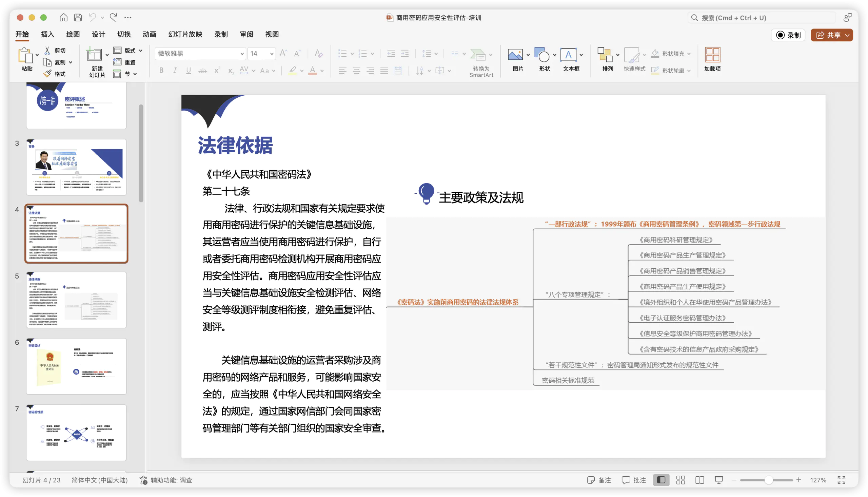The image size is (868, 497).
Task: Open the Arrange (排列) tool
Action: point(605,55)
